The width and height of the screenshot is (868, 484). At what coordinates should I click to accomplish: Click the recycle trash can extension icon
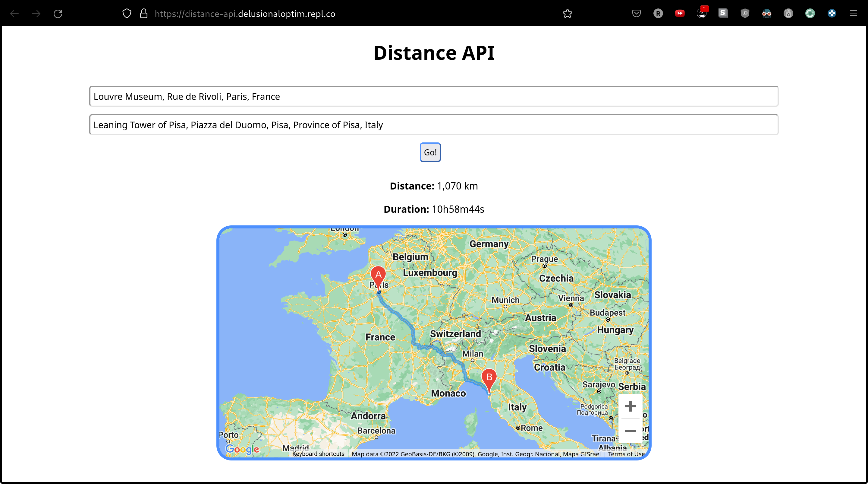788,14
